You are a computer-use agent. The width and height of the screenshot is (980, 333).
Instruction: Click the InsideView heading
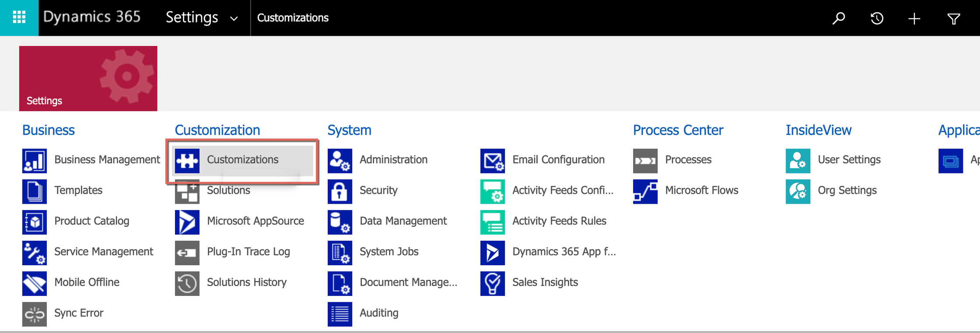coord(819,130)
